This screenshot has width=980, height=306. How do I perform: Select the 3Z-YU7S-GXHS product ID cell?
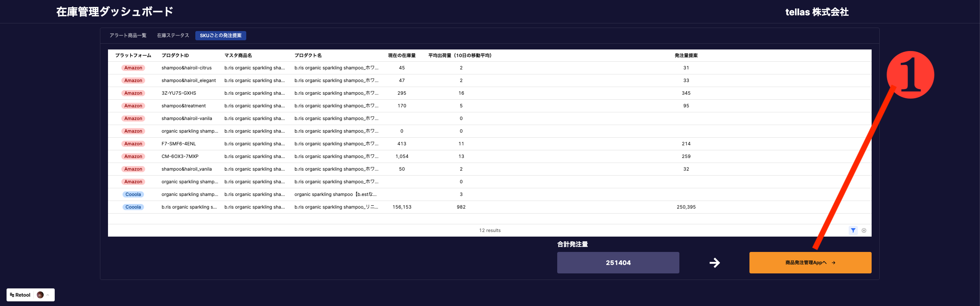(x=179, y=93)
